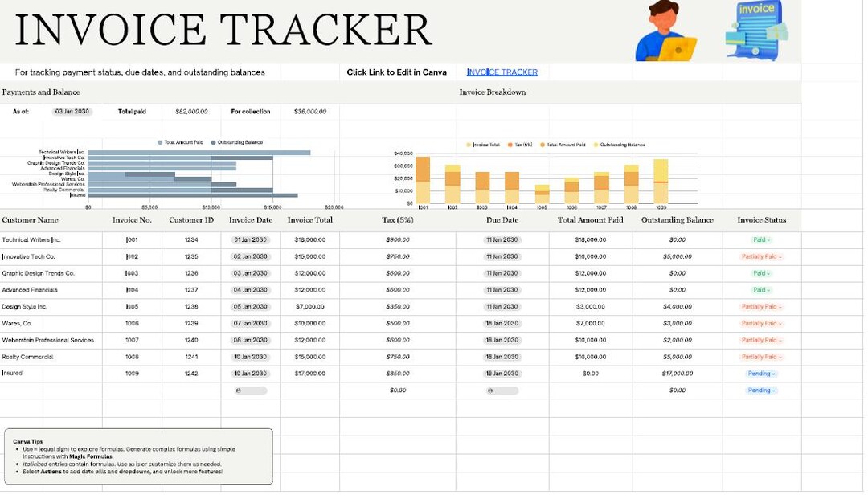The image size is (868, 495).
Task: Select Invoice Total cell $7,000.00
Action: coord(310,307)
